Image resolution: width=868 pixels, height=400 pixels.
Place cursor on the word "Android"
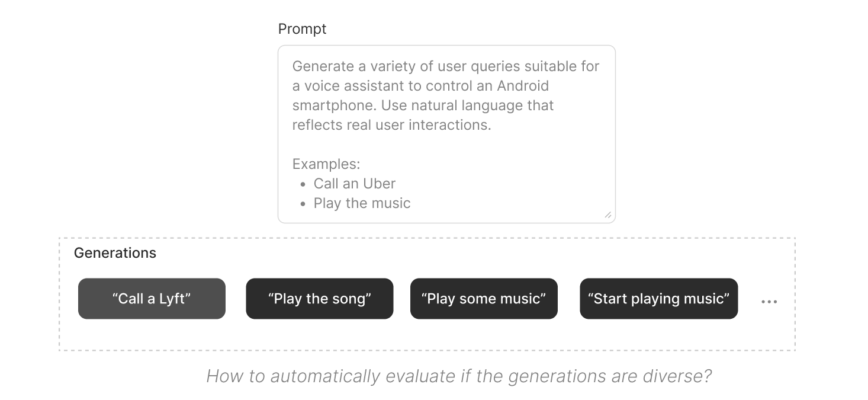click(x=522, y=86)
